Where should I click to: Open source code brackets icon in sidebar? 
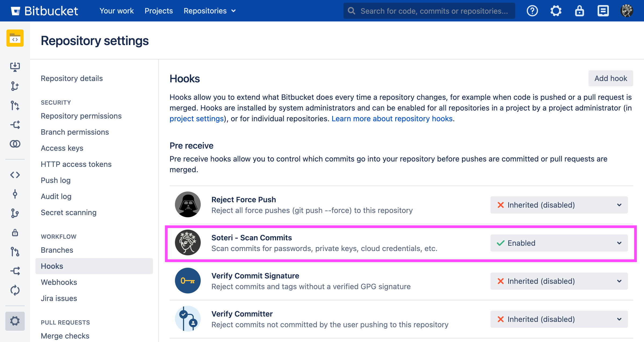(15, 175)
